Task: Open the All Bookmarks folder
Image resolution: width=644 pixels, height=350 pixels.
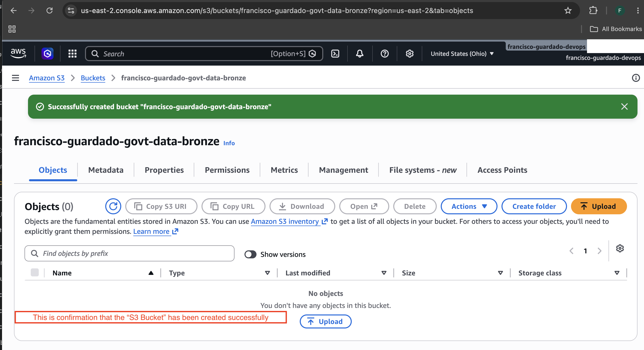Action: click(x=615, y=29)
